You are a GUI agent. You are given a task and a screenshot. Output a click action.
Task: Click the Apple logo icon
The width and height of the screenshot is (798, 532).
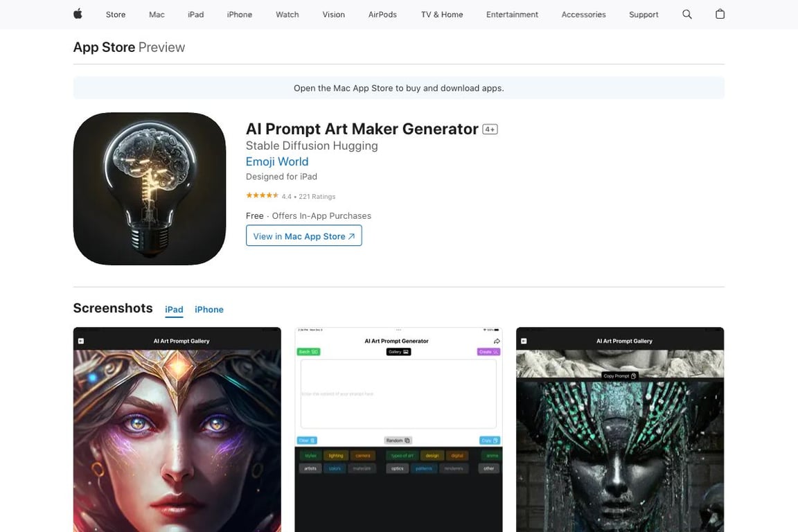78,15
